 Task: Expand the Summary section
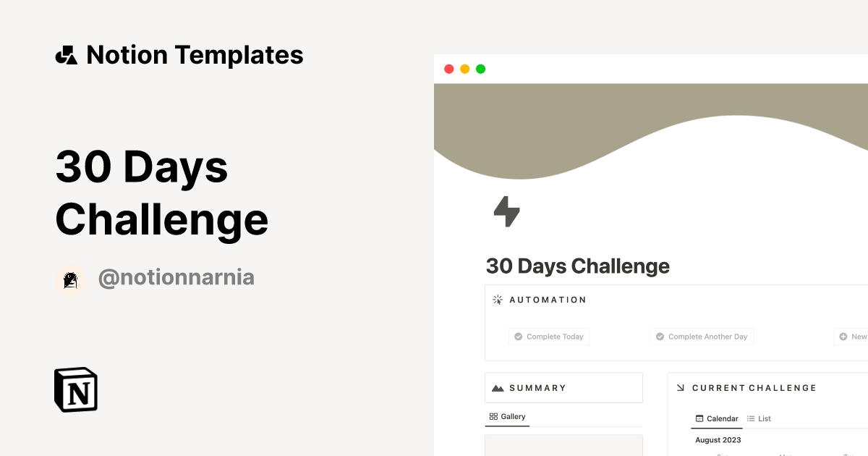tap(539, 387)
